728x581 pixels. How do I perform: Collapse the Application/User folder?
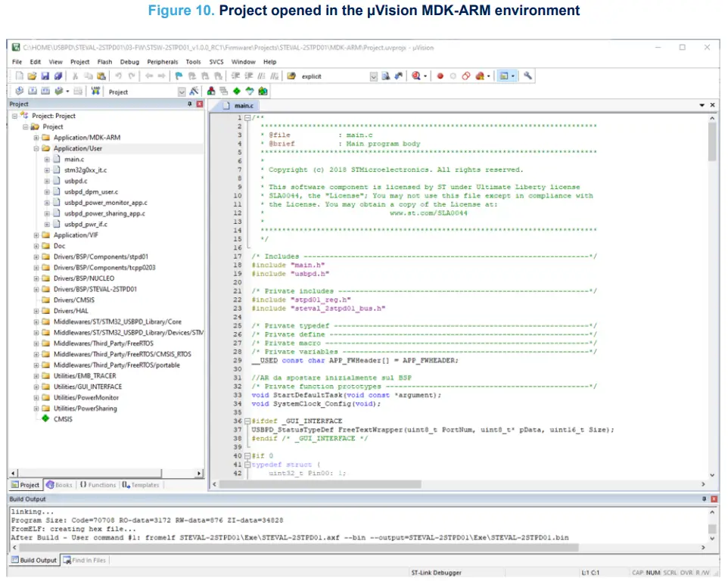(x=36, y=149)
